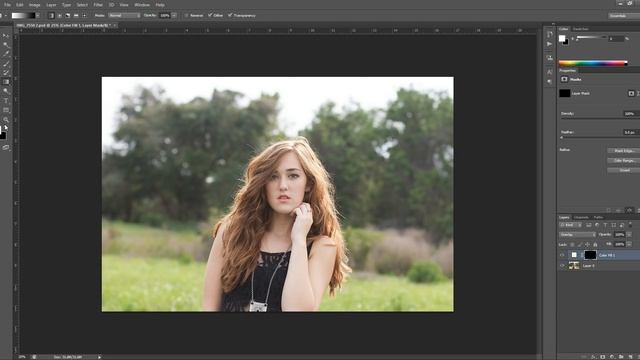640x360 pixels.
Task: Select the Type tool (T icon)
Action: coord(6,101)
